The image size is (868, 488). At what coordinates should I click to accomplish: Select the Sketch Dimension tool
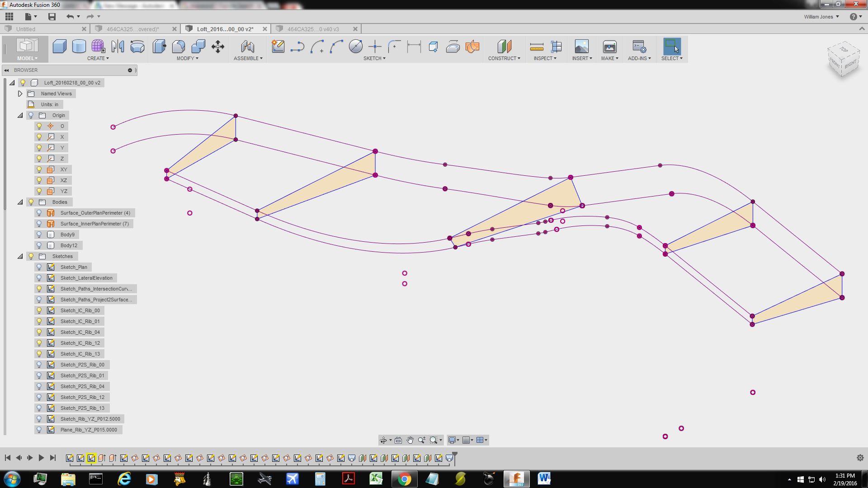(x=413, y=46)
